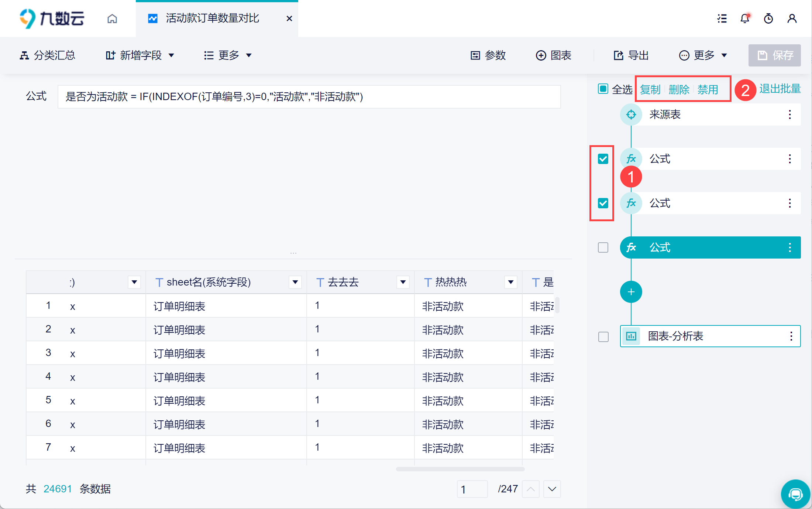Check the highlighted 公式 step checkbox

click(603, 247)
